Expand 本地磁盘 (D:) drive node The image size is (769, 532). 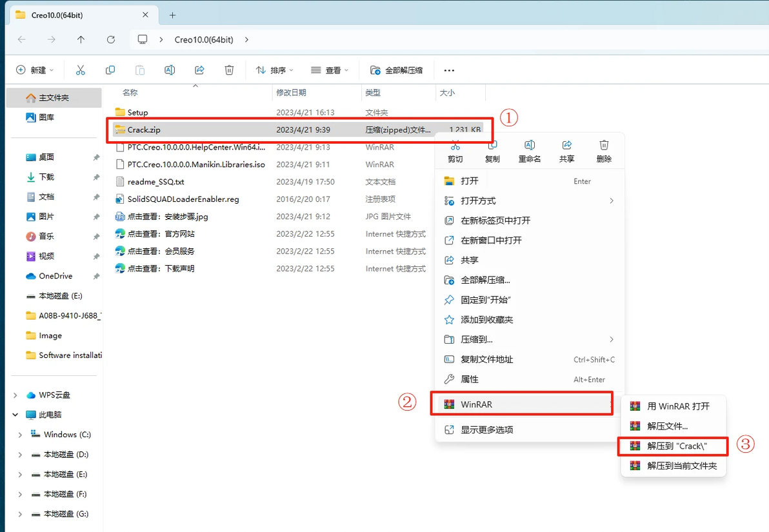click(20, 455)
